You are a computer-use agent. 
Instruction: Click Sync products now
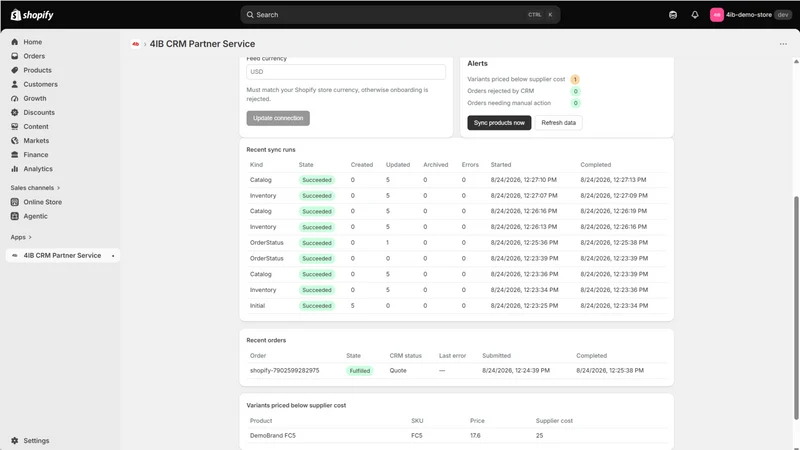tap(499, 123)
